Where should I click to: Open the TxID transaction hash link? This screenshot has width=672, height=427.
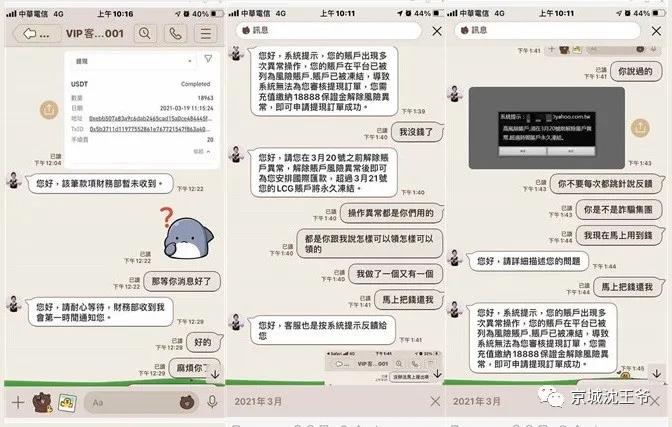coord(150,129)
